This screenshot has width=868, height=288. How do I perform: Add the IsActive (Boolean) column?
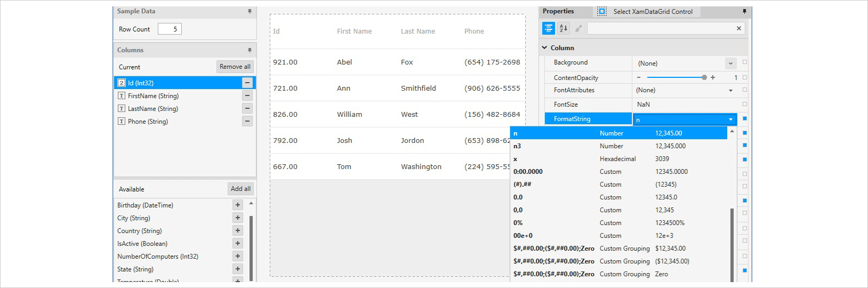click(x=238, y=243)
